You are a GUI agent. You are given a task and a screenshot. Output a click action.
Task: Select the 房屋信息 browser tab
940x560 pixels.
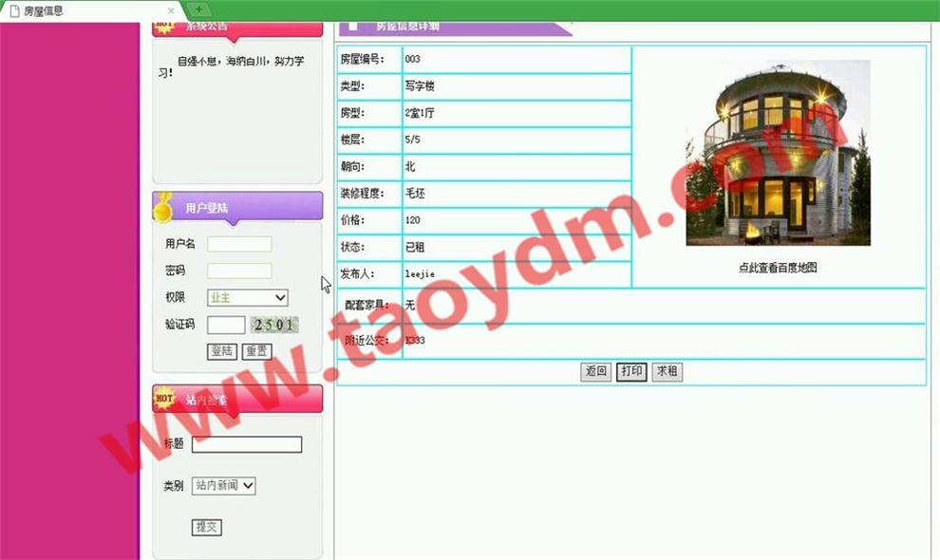[x=90, y=10]
